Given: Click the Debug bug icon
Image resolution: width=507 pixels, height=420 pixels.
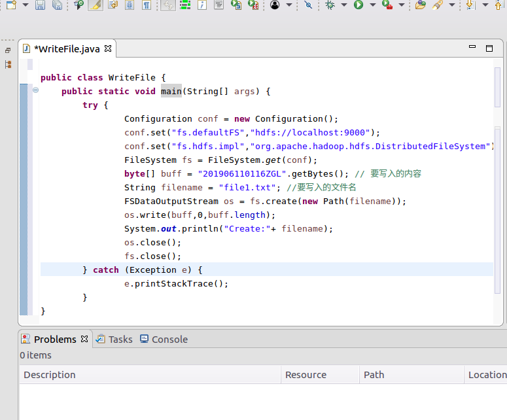Looking at the screenshot, I should coord(330,5).
